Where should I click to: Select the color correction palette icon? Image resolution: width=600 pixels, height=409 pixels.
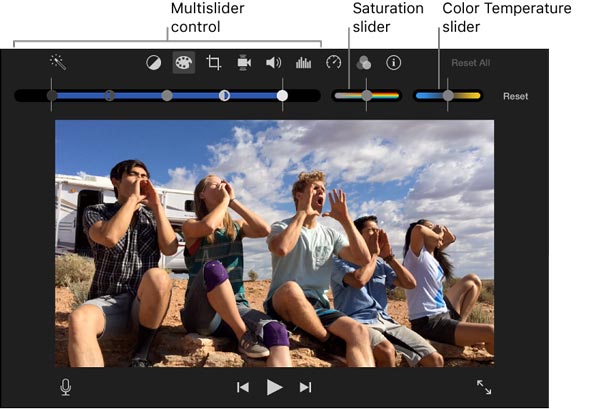point(184,63)
